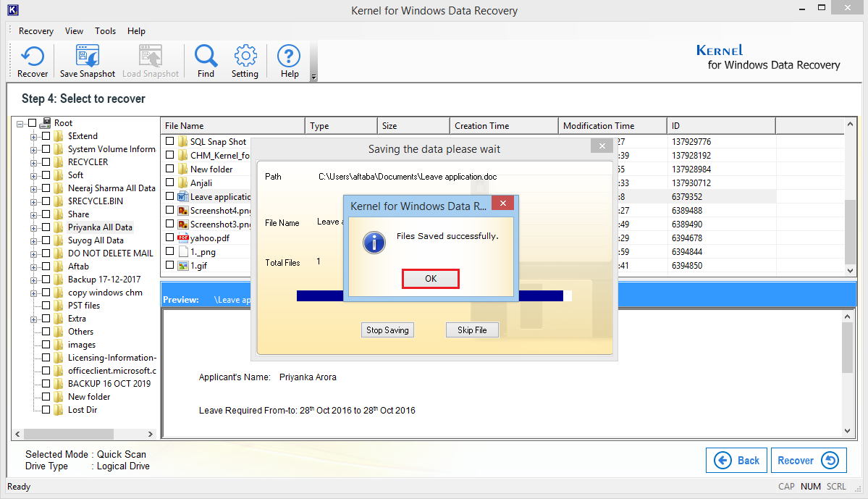
Task: Click the Root drive icon
Action: pos(46,123)
